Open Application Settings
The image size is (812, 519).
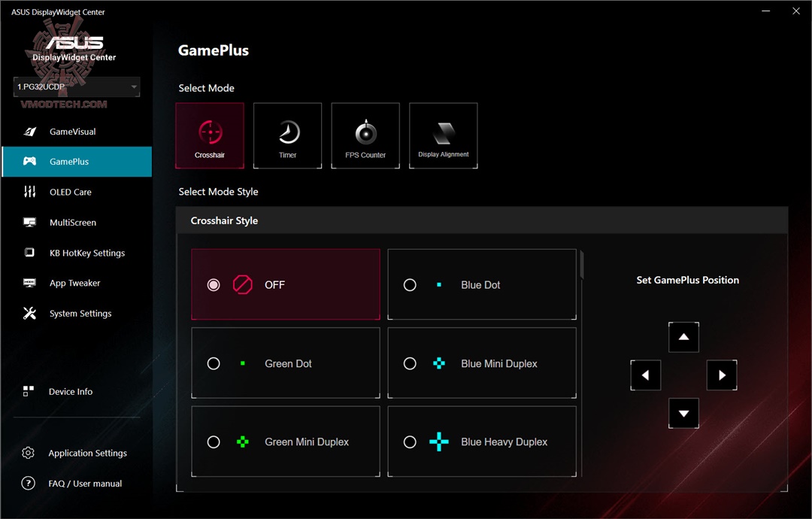click(77, 454)
